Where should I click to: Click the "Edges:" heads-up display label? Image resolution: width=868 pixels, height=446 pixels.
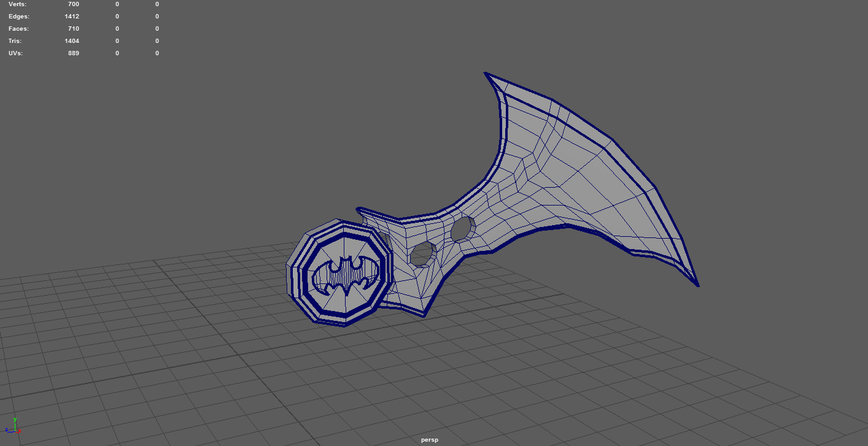pos(18,17)
